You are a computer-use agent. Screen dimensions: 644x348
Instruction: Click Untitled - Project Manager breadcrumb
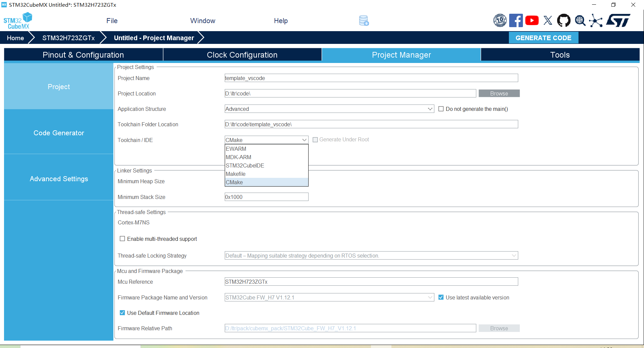[154, 38]
